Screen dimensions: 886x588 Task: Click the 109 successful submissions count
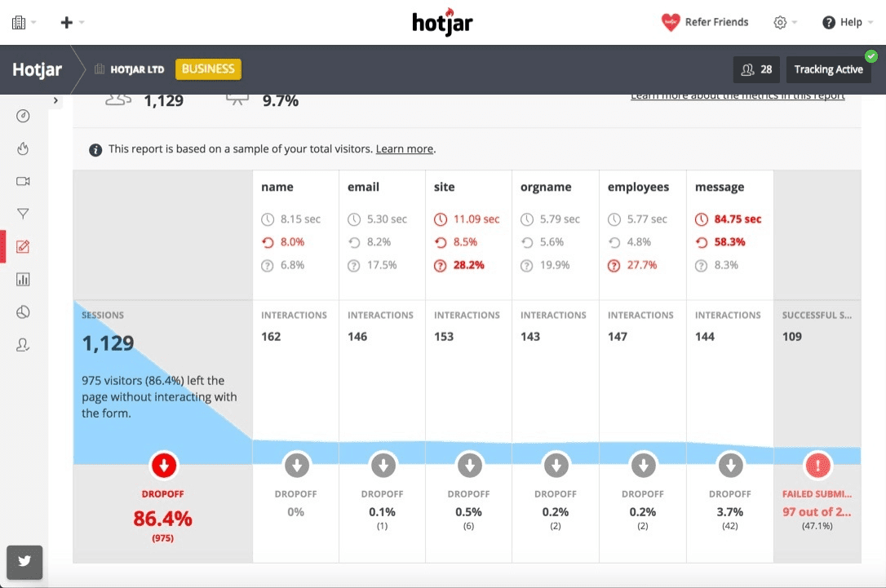791,337
